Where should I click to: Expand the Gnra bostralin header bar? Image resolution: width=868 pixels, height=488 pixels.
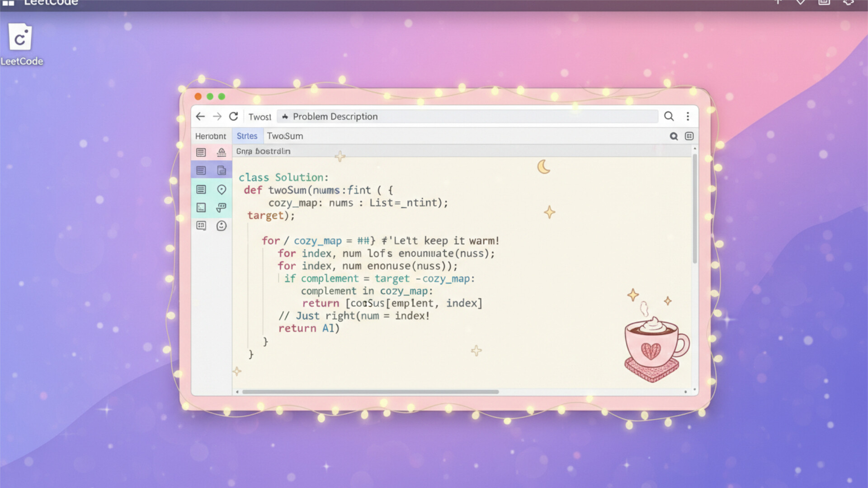tap(263, 151)
